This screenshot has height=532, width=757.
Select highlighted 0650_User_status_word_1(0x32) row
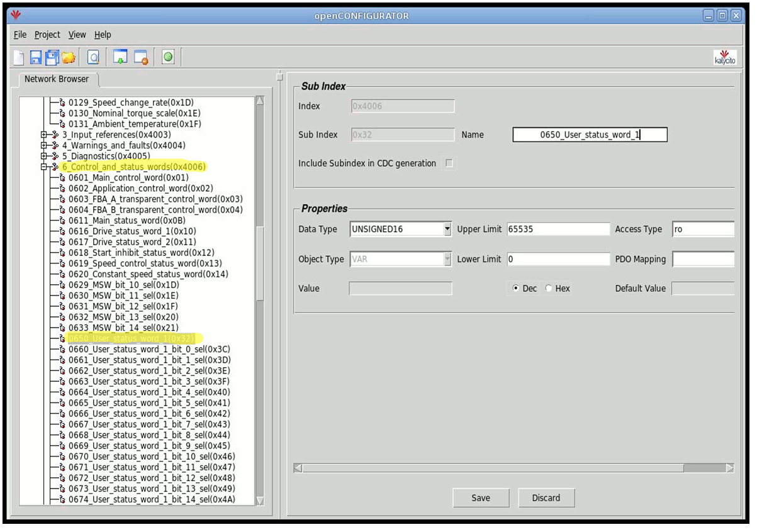point(132,338)
